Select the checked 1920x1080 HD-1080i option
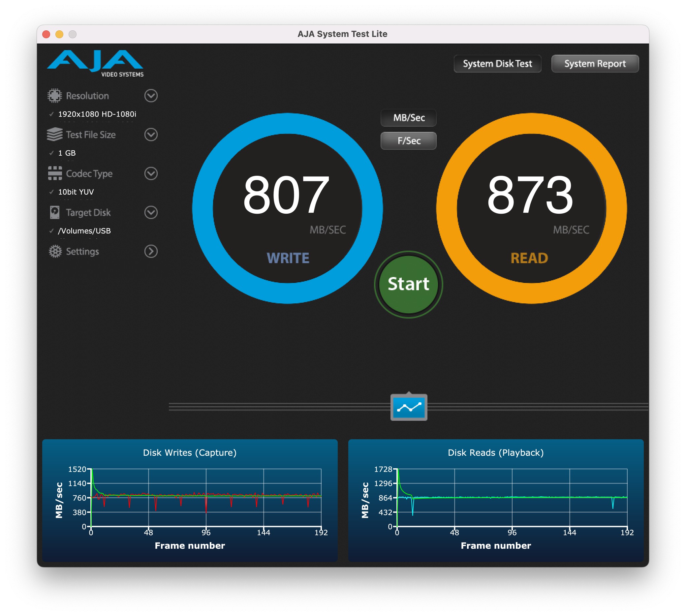Screen dimensions: 686x616 97,114
